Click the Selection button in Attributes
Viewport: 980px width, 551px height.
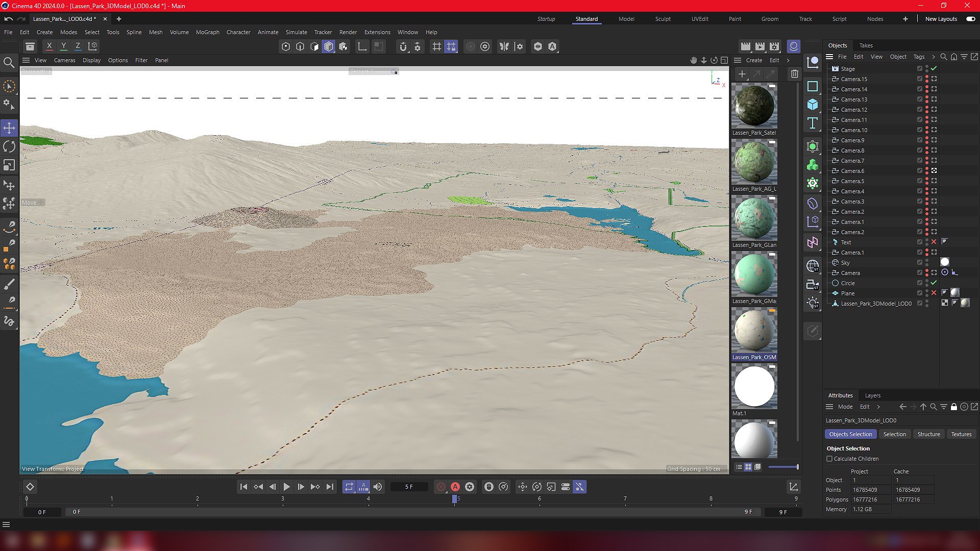click(x=895, y=434)
